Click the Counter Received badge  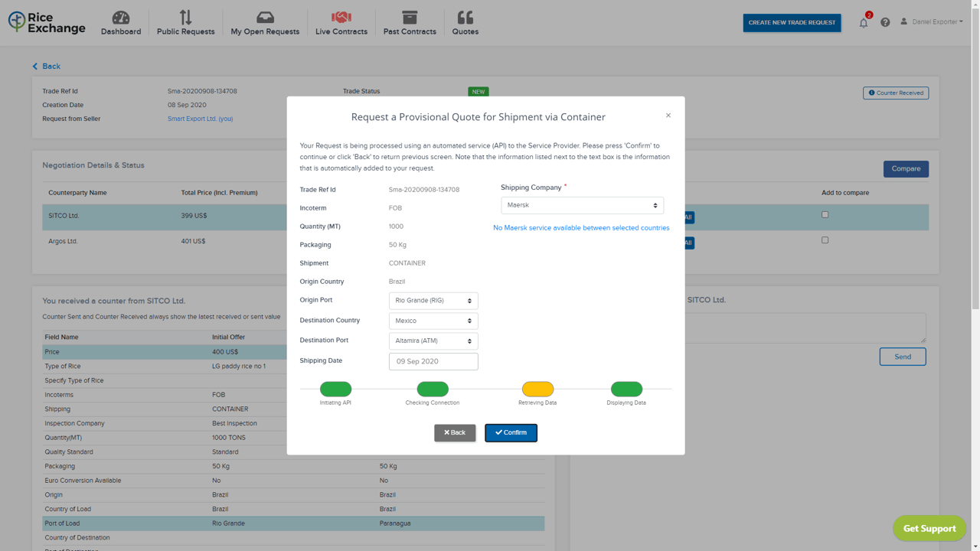pos(896,93)
